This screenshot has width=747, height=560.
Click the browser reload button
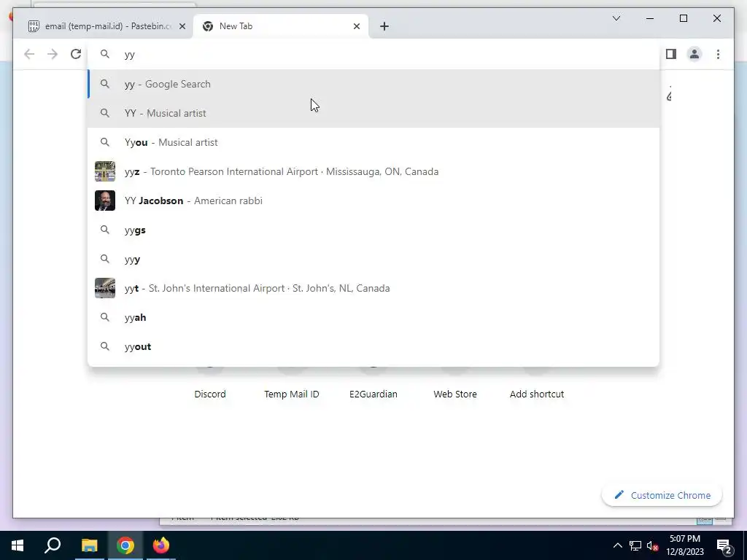(76, 54)
